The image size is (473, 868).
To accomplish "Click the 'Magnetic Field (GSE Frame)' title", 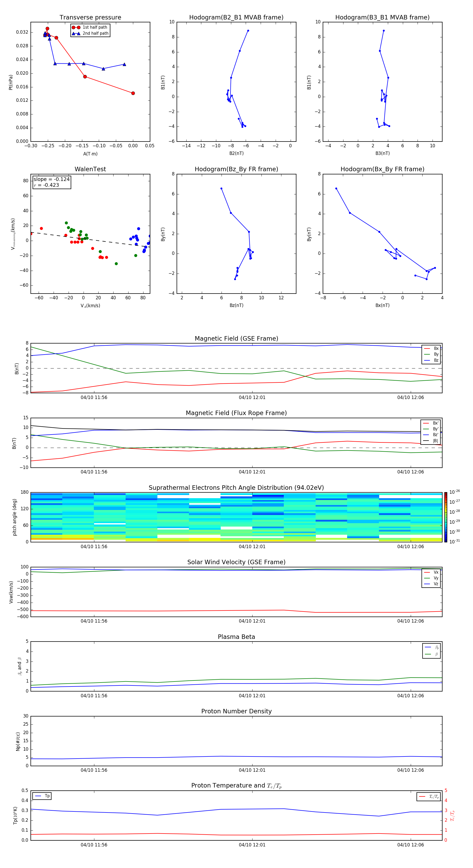I will [x=236, y=339].
